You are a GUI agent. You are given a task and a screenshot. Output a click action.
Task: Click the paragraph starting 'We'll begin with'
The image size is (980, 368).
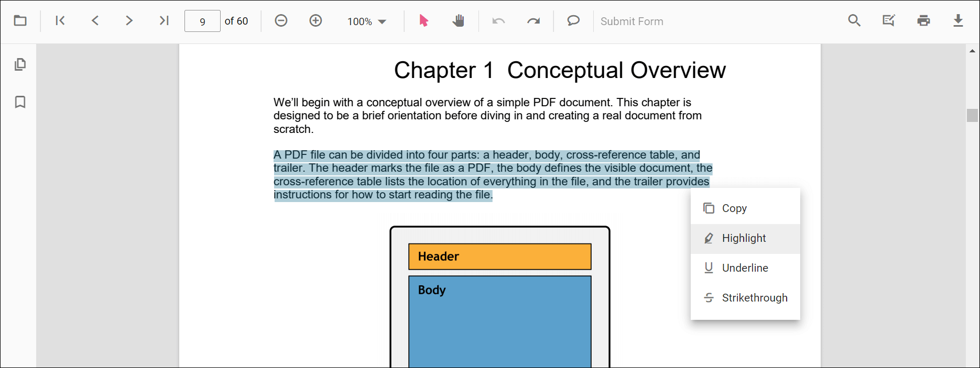[x=487, y=116]
